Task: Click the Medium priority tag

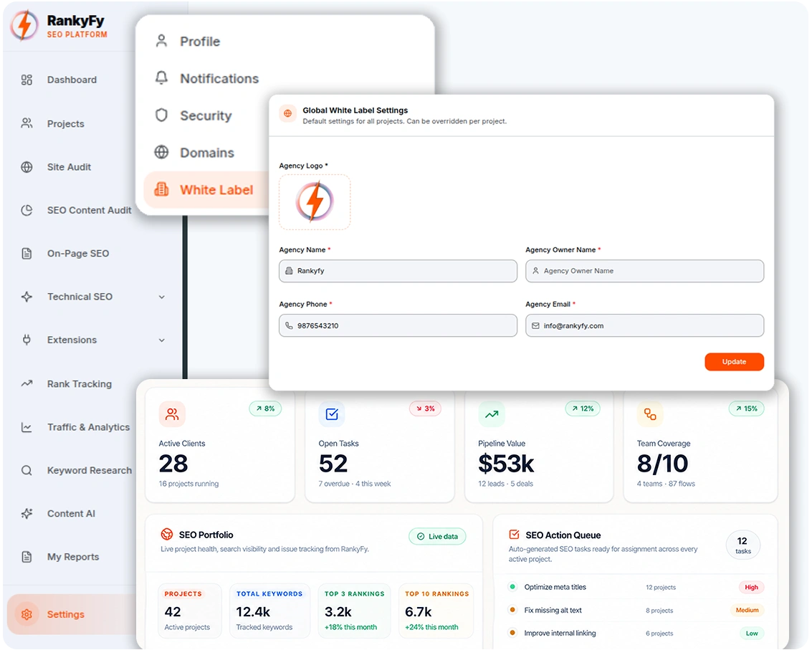Action: tap(747, 610)
